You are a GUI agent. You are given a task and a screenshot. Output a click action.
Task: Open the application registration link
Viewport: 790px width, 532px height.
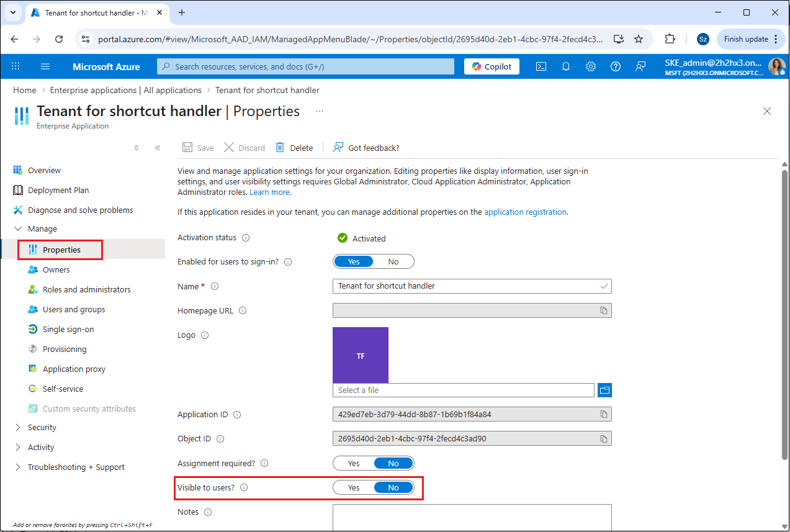click(525, 212)
